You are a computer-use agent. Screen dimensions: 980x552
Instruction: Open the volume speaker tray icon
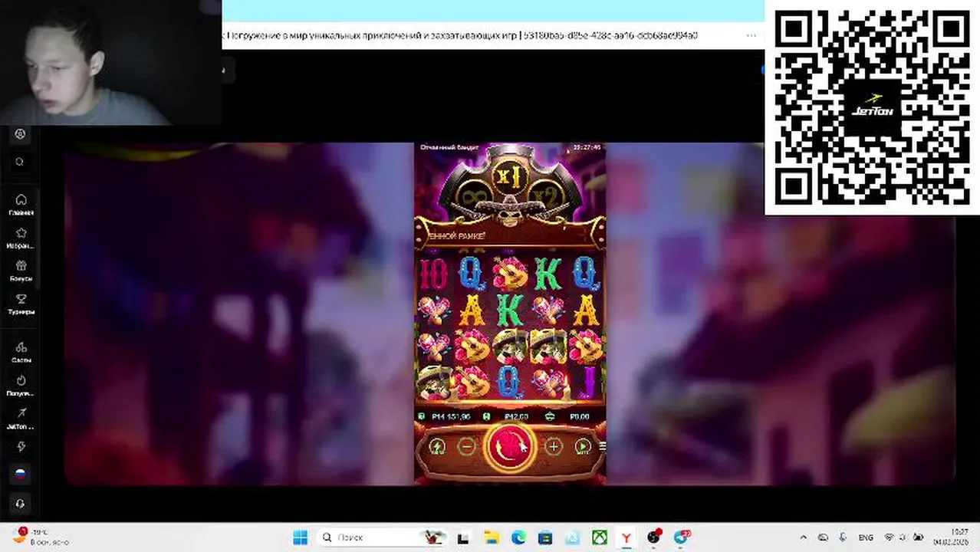tap(904, 537)
